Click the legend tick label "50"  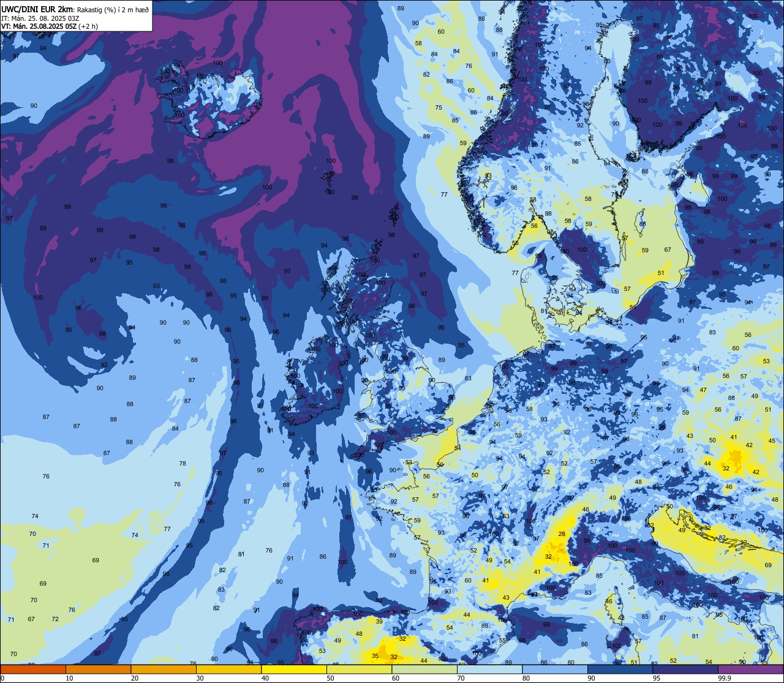(x=330, y=678)
